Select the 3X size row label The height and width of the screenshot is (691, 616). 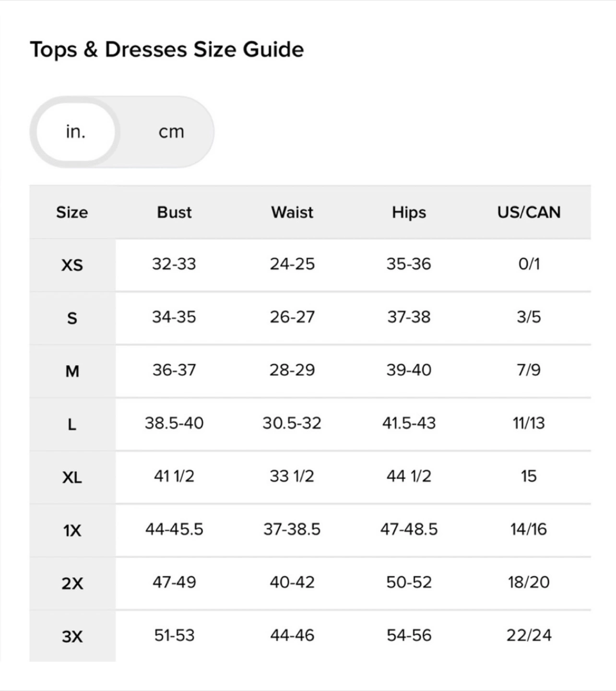coord(72,637)
